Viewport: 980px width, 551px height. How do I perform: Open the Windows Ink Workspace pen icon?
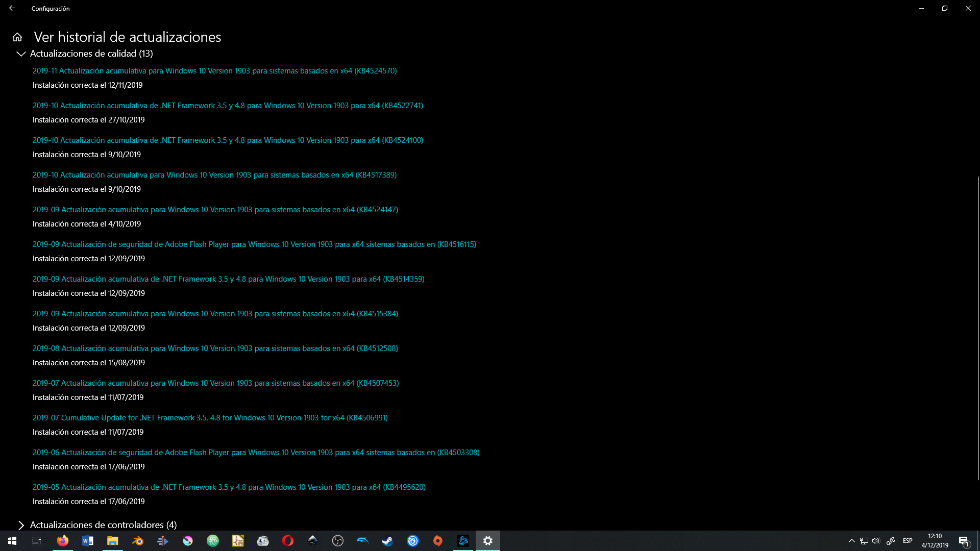tap(891, 541)
